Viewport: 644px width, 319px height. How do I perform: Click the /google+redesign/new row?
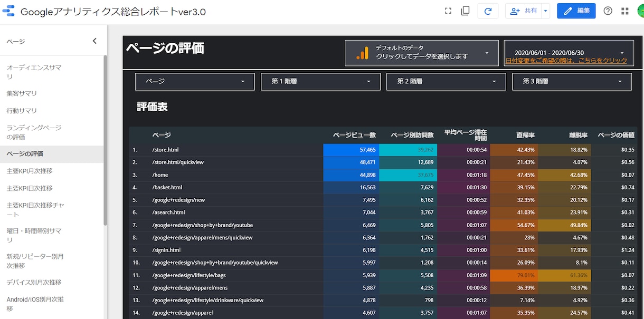point(383,200)
